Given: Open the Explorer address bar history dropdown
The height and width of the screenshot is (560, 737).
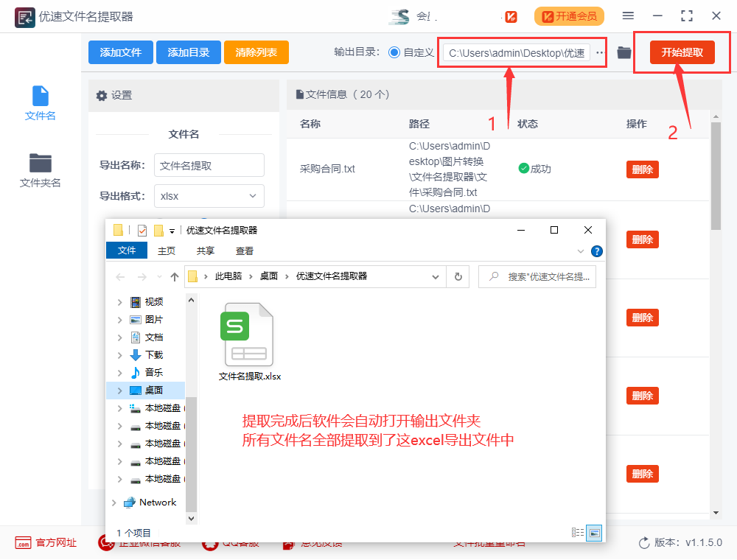Looking at the screenshot, I should (x=436, y=277).
